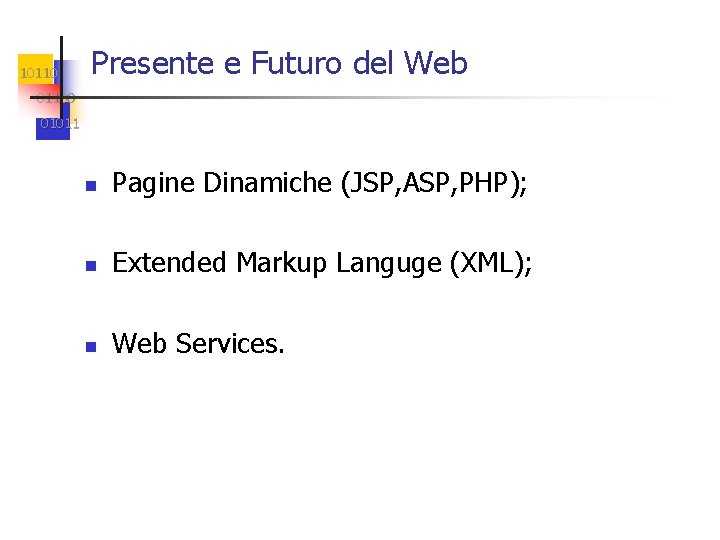The width and height of the screenshot is (720, 540).
Task: Select the bullet before Extended Markup Languge
Action: pyautogui.click(x=91, y=265)
